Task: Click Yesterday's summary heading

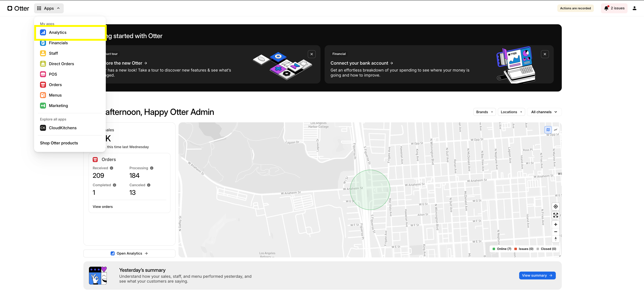Action: (x=142, y=270)
